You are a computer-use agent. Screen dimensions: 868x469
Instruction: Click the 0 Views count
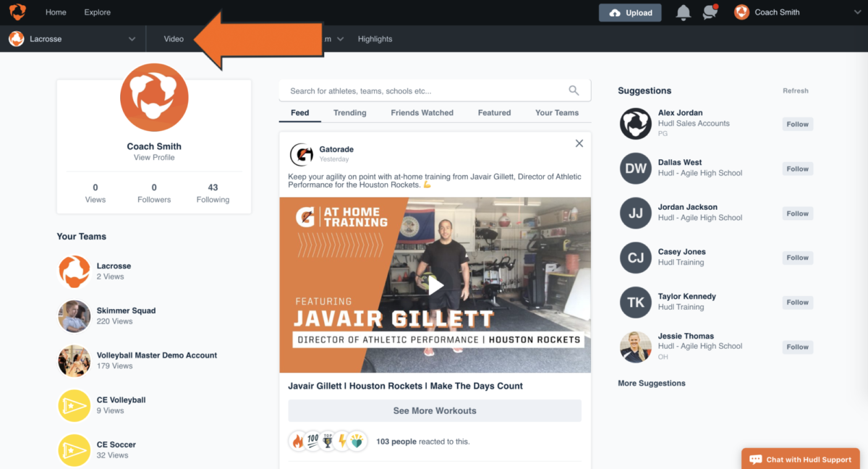pos(95,193)
